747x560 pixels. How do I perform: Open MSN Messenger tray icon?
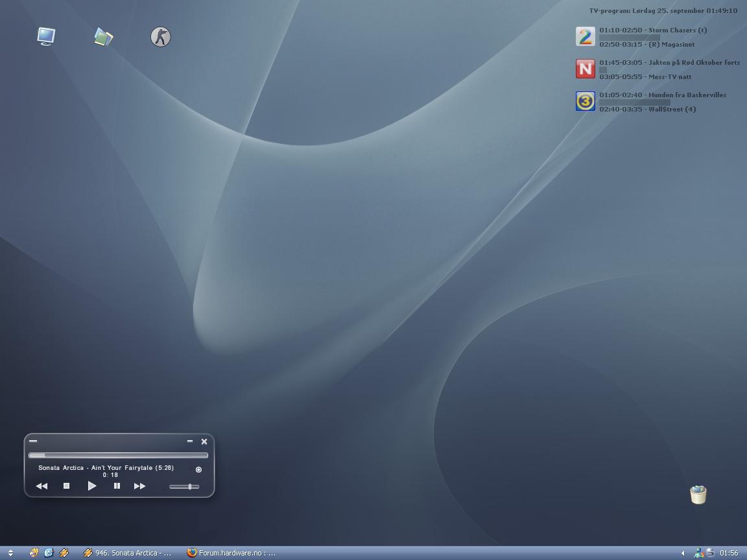pos(698,553)
